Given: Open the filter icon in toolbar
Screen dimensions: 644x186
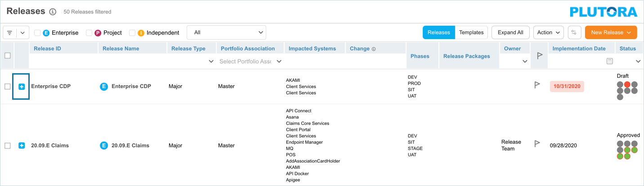Looking at the screenshot, I should coord(10,33).
